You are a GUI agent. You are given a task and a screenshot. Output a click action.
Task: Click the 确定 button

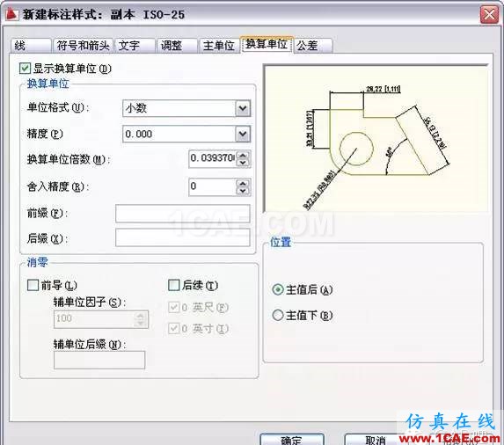pyautogui.click(x=291, y=440)
